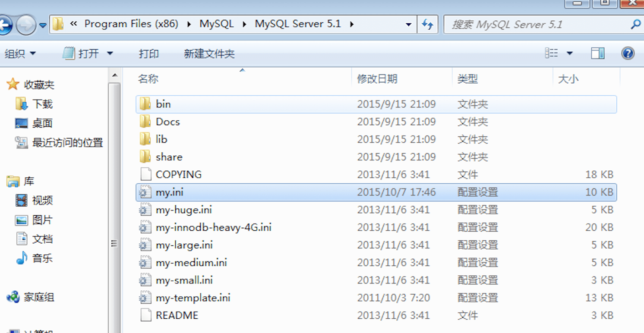
Task: Click the search magnifier icon
Action: (635, 25)
